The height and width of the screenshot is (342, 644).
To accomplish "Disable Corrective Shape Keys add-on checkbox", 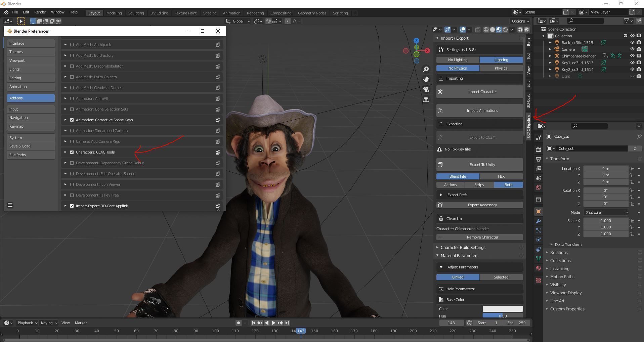I will 72,120.
